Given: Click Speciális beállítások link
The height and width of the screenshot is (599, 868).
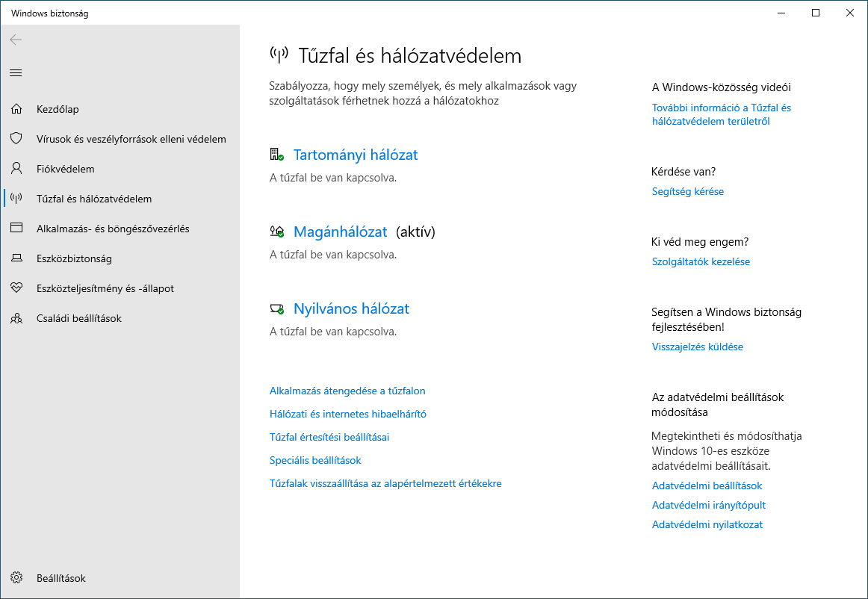Looking at the screenshot, I should coord(315,461).
